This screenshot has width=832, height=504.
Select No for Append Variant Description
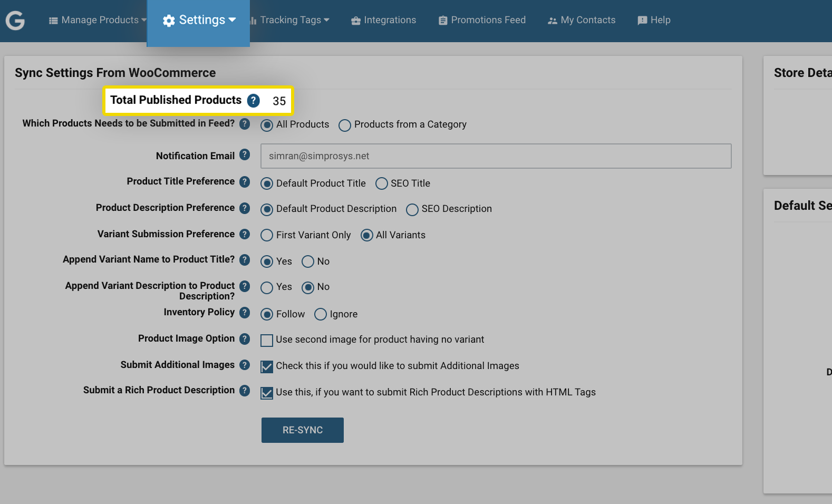[x=308, y=287]
